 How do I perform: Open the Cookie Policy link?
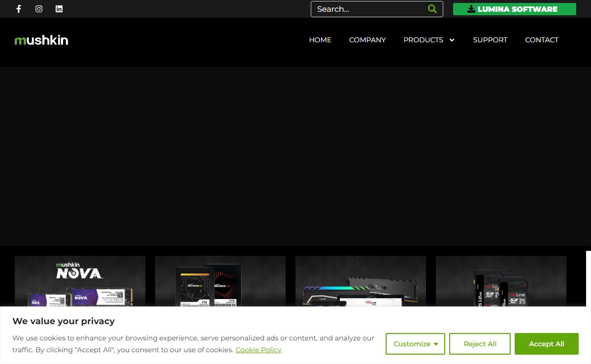pyautogui.click(x=259, y=350)
